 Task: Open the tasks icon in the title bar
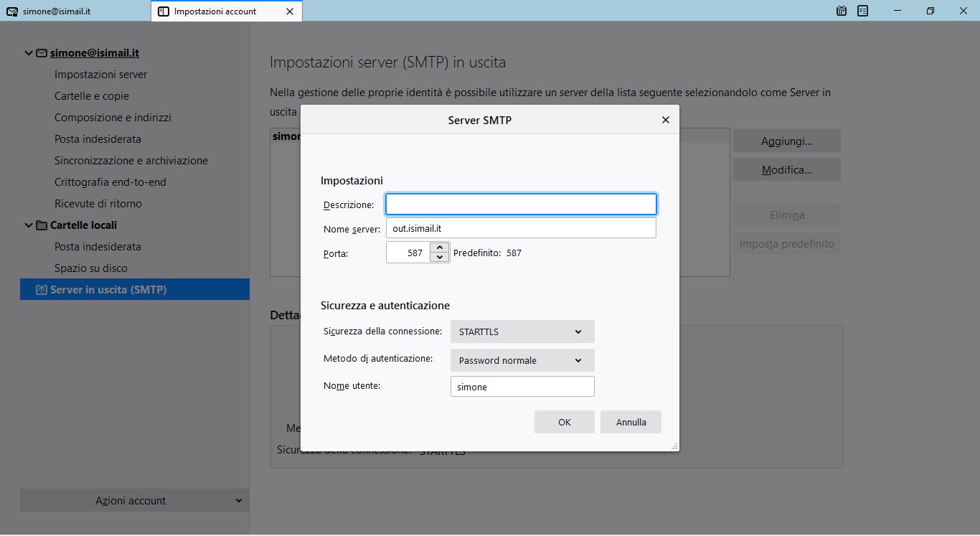[x=863, y=11]
